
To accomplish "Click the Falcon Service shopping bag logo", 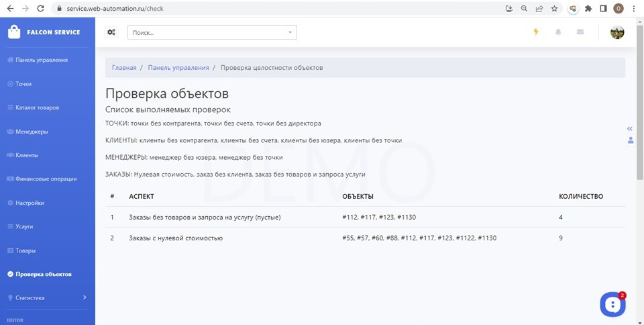I will (x=14, y=32).
